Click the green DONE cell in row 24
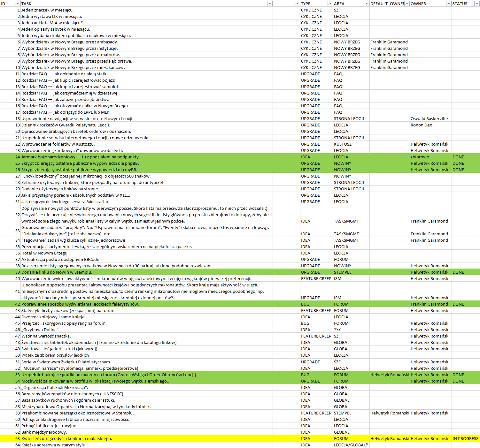Viewport: 480px width, 448px height. pos(458,157)
